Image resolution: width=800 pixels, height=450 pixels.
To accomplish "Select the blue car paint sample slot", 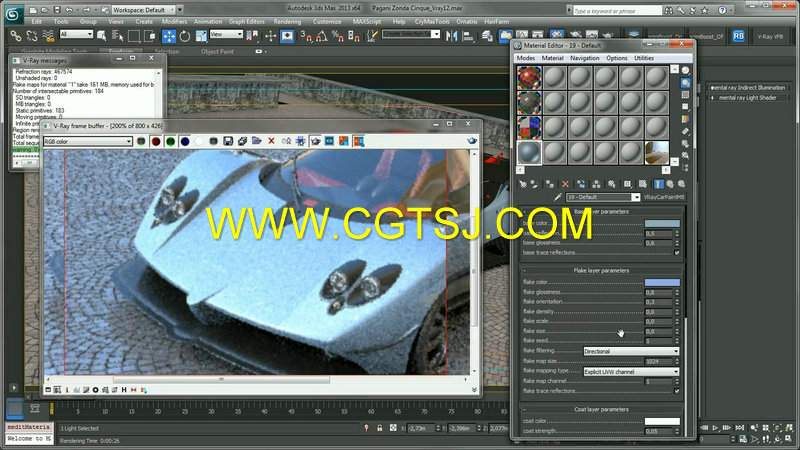I will coord(529,153).
